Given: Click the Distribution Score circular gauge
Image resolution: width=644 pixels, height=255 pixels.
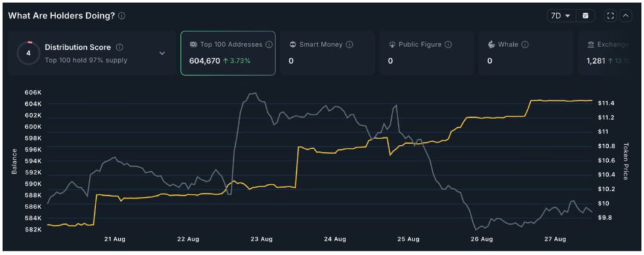Looking at the screenshot, I should (x=28, y=53).
